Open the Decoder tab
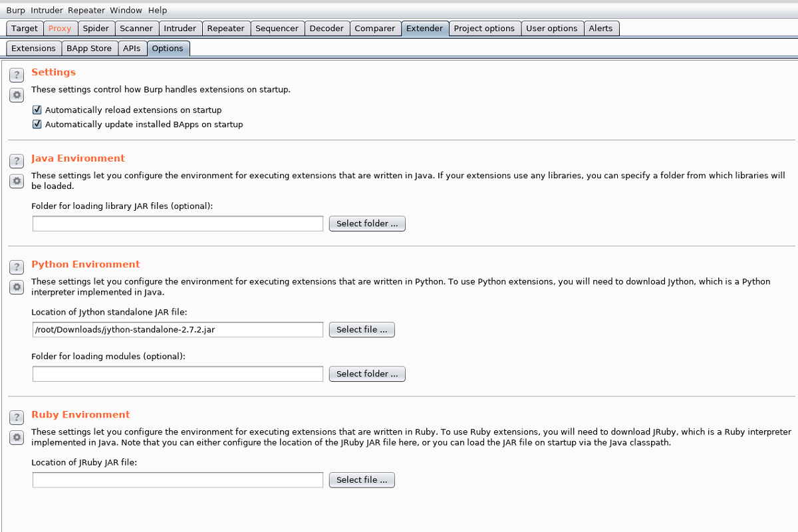 coord(327,29)
